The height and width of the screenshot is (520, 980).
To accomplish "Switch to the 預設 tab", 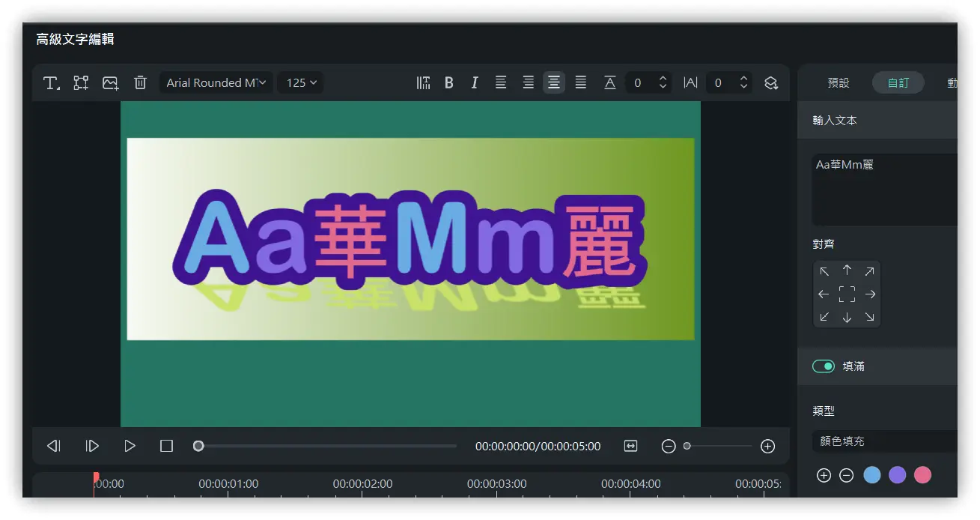I will [x=838, y=82].
